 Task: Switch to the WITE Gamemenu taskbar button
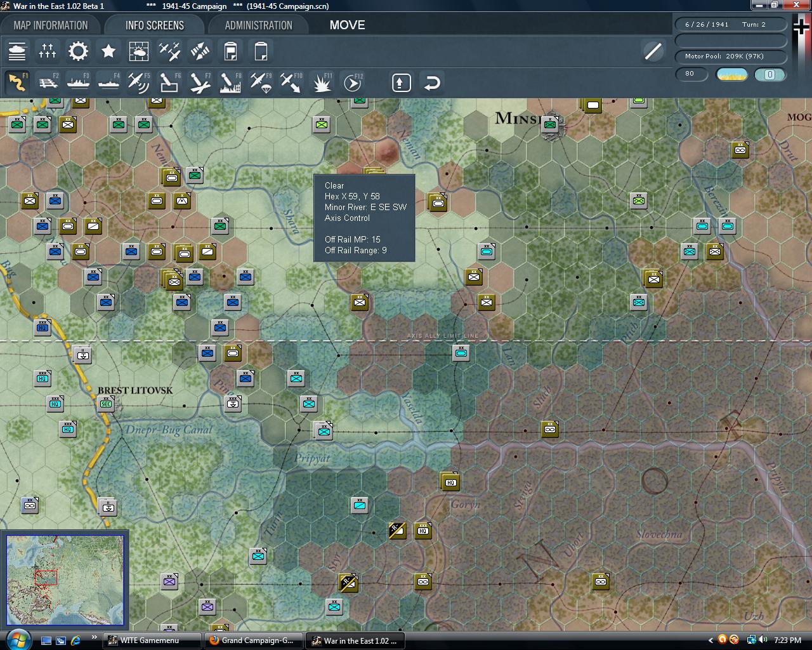click(x=154, y=640)
